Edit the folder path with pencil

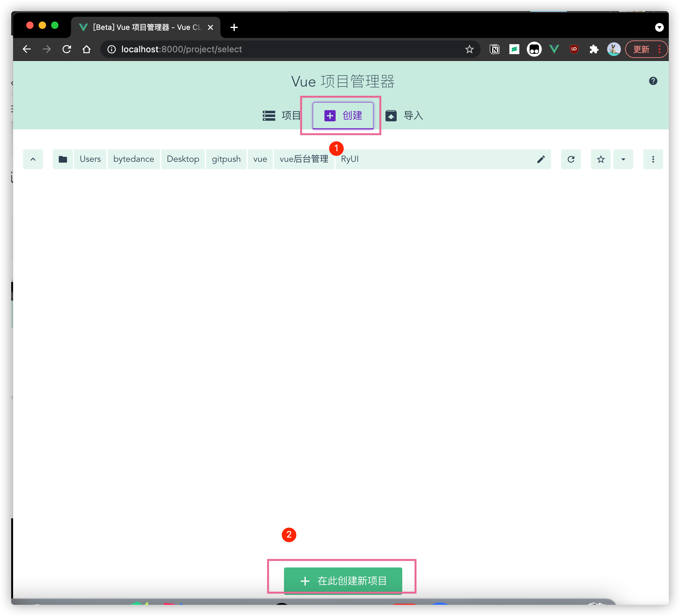(x=541, y=159)
